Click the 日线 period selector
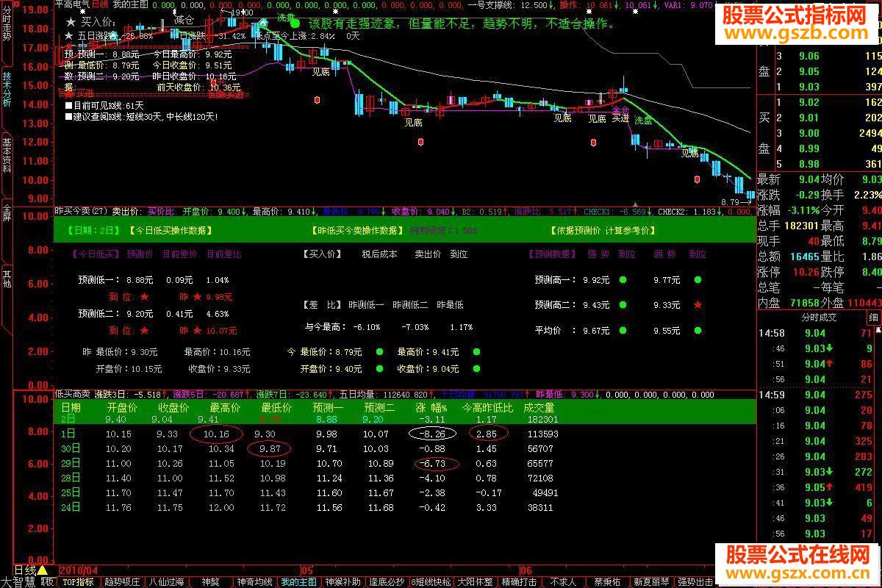Viewport: 882px width, 588px height. click(25, 570)
